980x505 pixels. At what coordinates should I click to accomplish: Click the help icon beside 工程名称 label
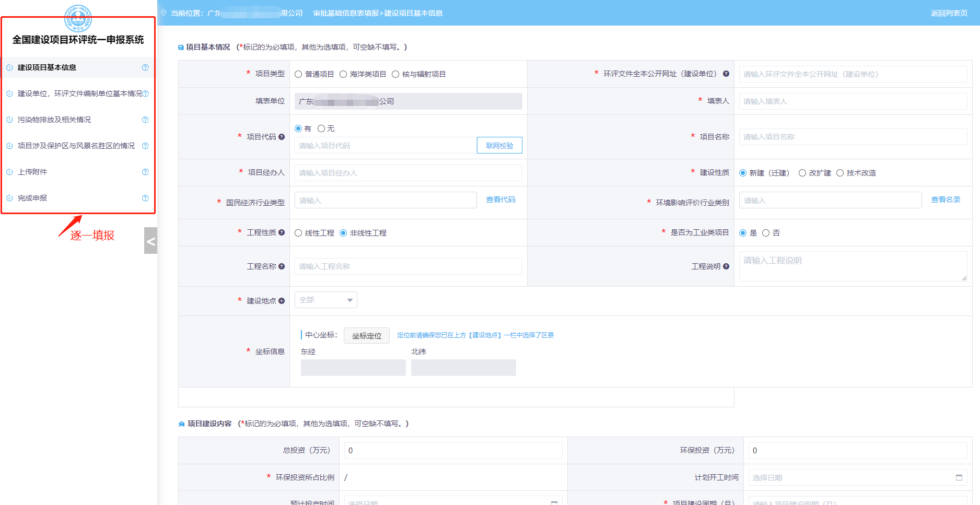[282, 266]
